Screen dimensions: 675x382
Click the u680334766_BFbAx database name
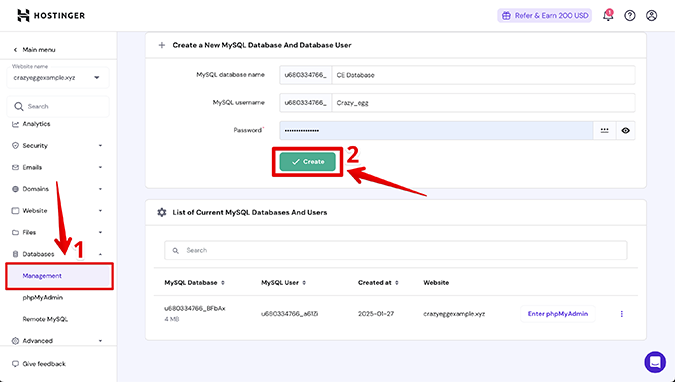(195, 308)
